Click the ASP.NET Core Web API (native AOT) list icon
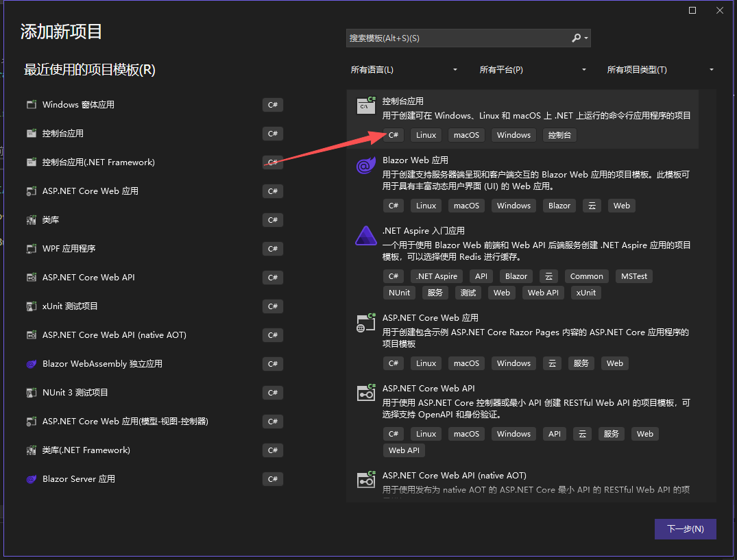 (366, 480)
